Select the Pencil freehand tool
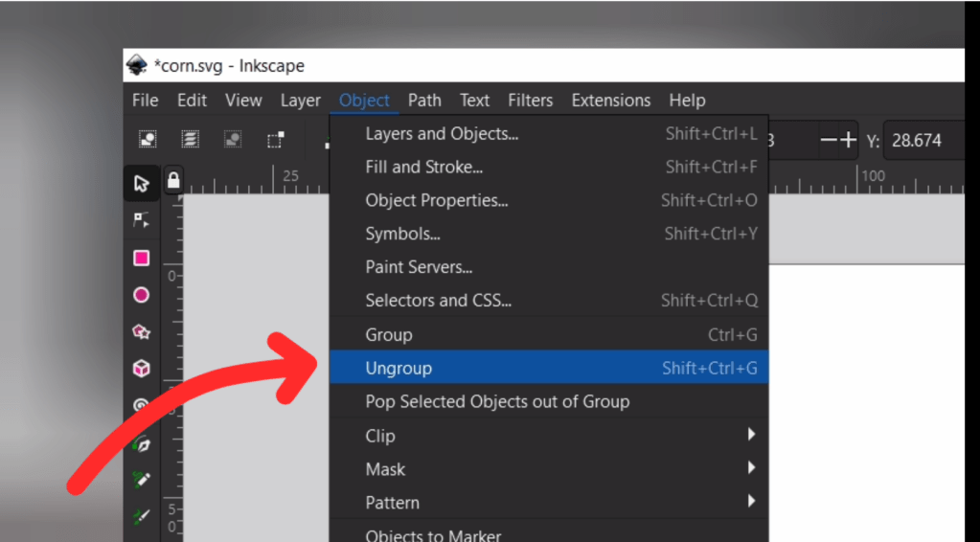This screenshot has width=980, height=542. pyautogui.click(x=141, y=480)
